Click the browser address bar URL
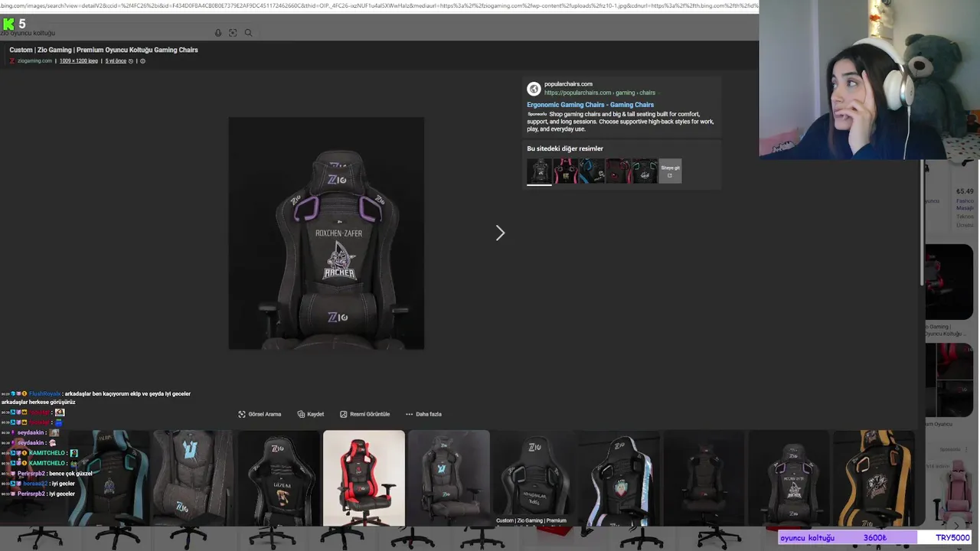 click(x=379, y=6)
